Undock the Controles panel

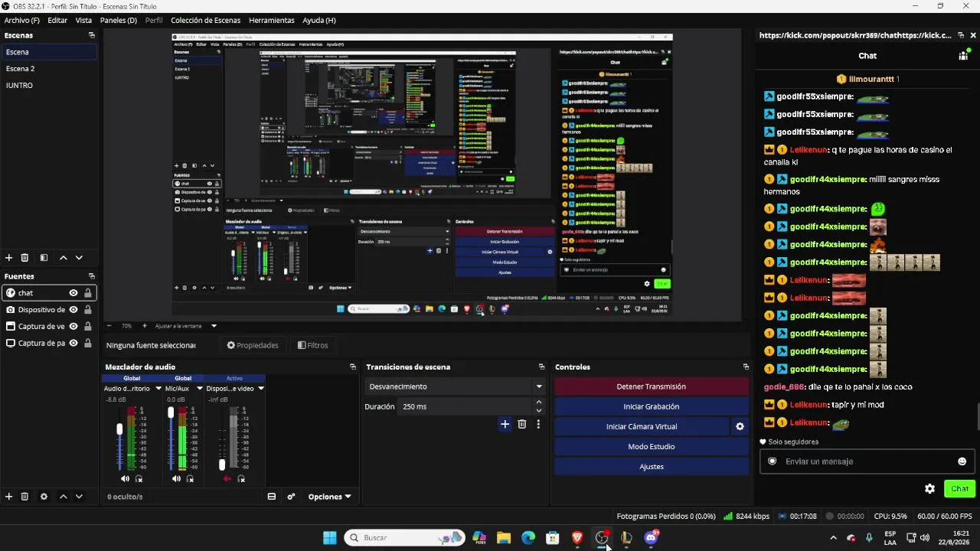tap(746, 367)
